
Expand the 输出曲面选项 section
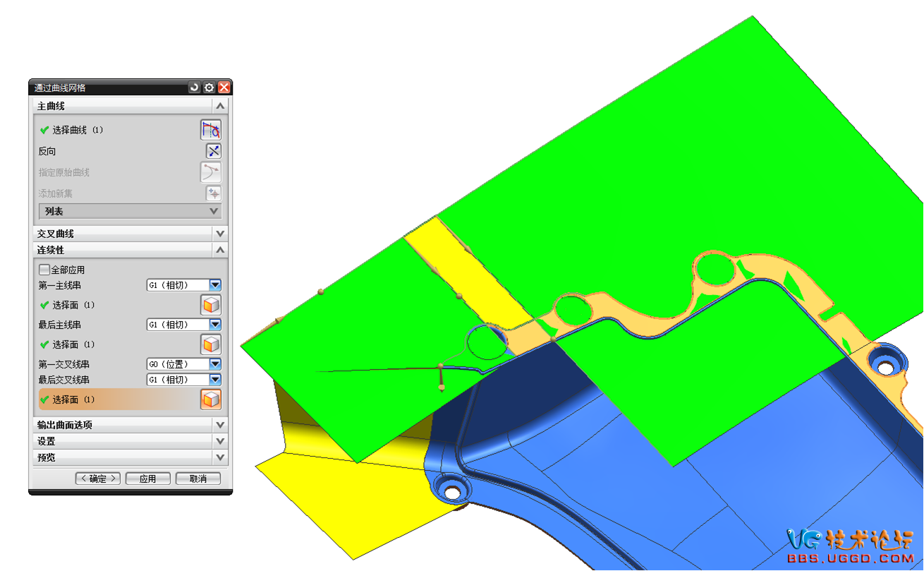tap(220, 425)
